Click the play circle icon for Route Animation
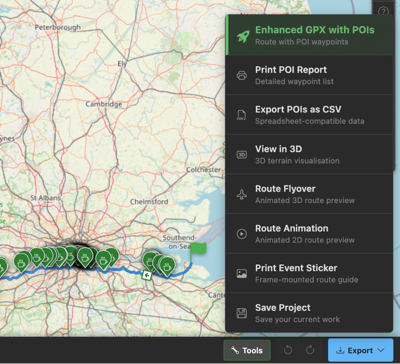Image resolution: width=400 pixels, height=364 pixels. (x=242, y=234)
